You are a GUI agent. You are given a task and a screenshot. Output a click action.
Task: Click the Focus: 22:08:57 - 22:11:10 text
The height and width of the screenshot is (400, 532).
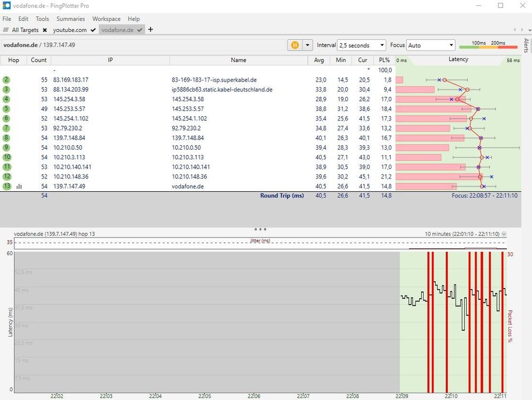[x=485, y=195]
